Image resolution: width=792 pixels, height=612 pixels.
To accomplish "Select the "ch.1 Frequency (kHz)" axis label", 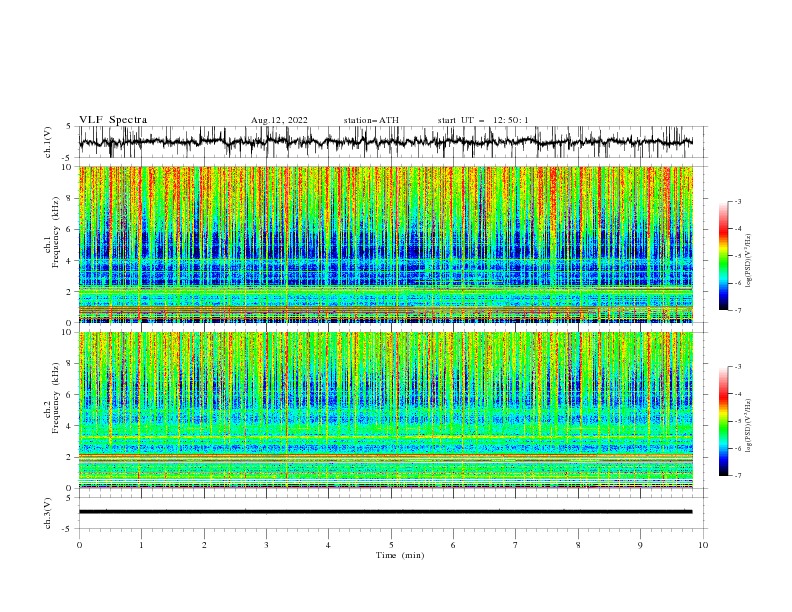I will point(53,233).
